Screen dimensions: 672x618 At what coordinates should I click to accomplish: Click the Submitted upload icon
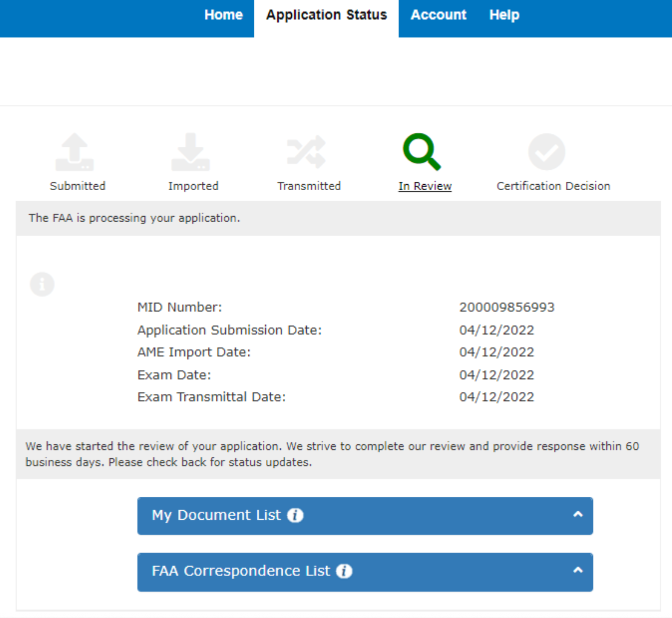click(75, 152)
